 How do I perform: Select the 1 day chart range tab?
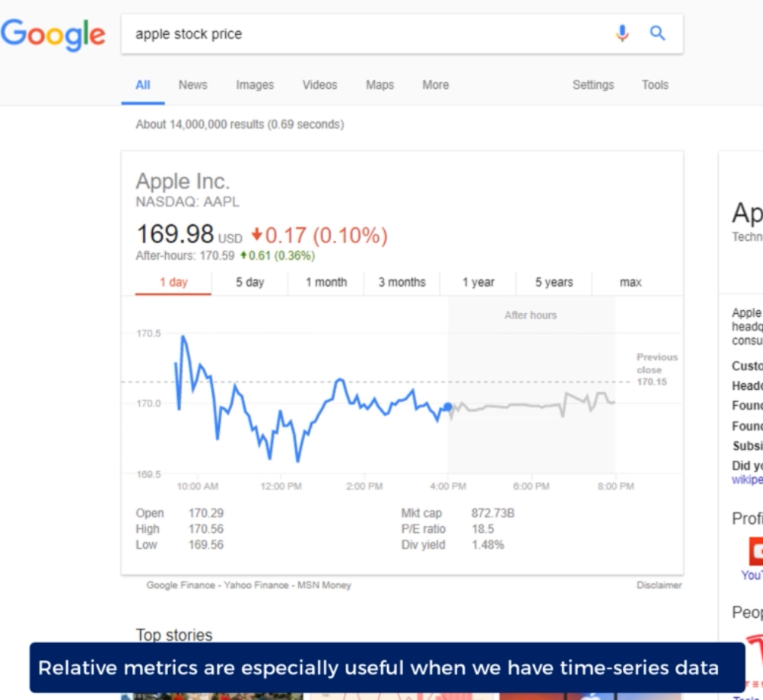[x=173, y=282]
